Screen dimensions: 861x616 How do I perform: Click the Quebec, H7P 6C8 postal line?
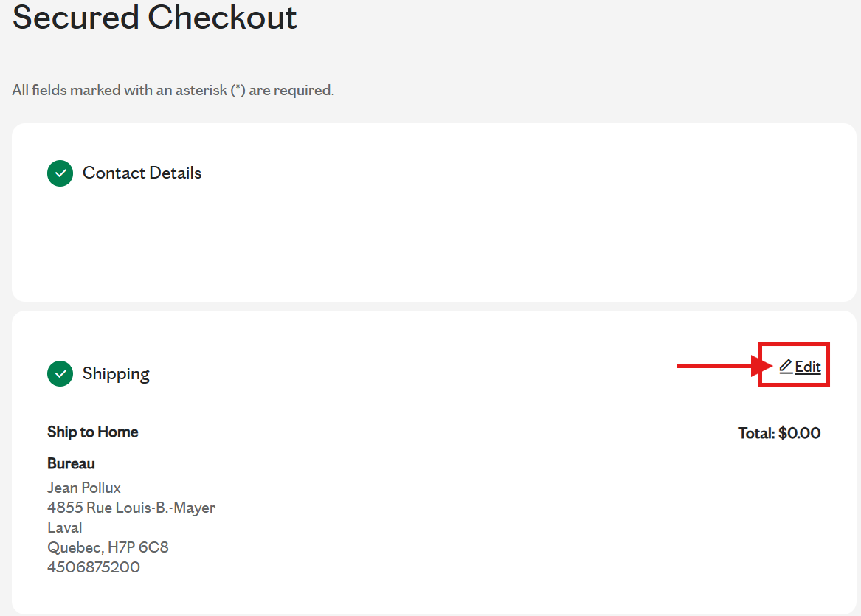(108, 547)
